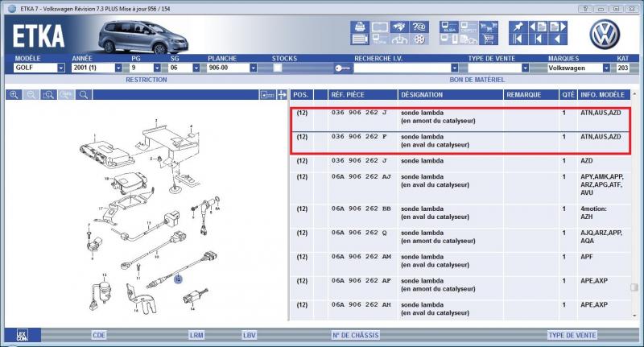Click the RESTRICTION label button
Viewport: 644px width, 347px height.
[x=147, y=80]
